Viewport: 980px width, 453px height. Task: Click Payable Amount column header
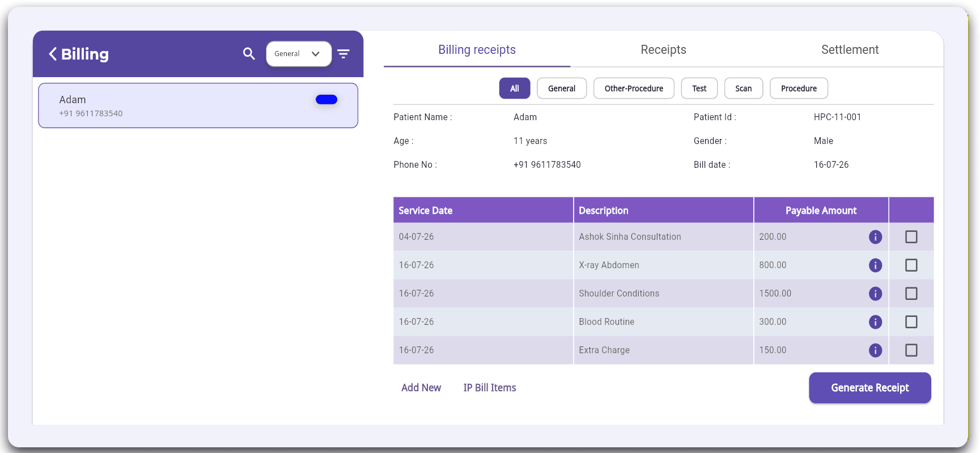(x=821, y=210)
